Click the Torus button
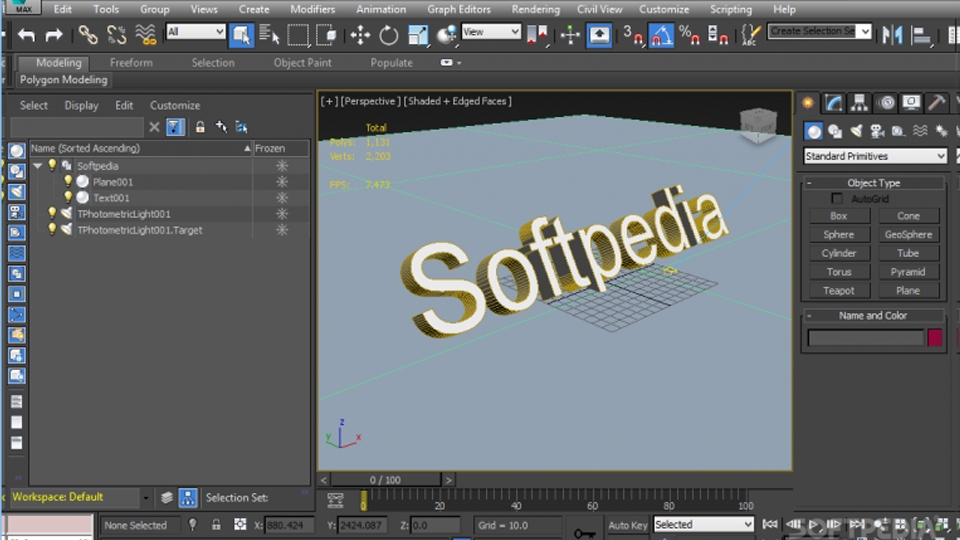Image resolution: width=960 pixels, height=540 pixels. [x=838, y=272]
